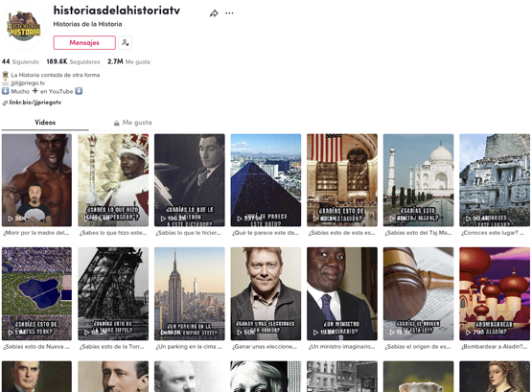The image size is (532, 392).
Task: Switch to the Me gusta tab
Action: tap(132, 123)
